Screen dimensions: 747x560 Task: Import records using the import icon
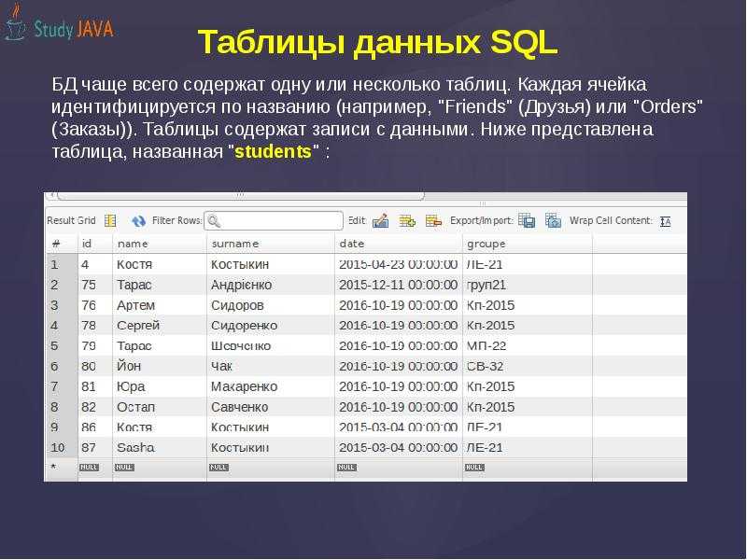click(553, 221)
